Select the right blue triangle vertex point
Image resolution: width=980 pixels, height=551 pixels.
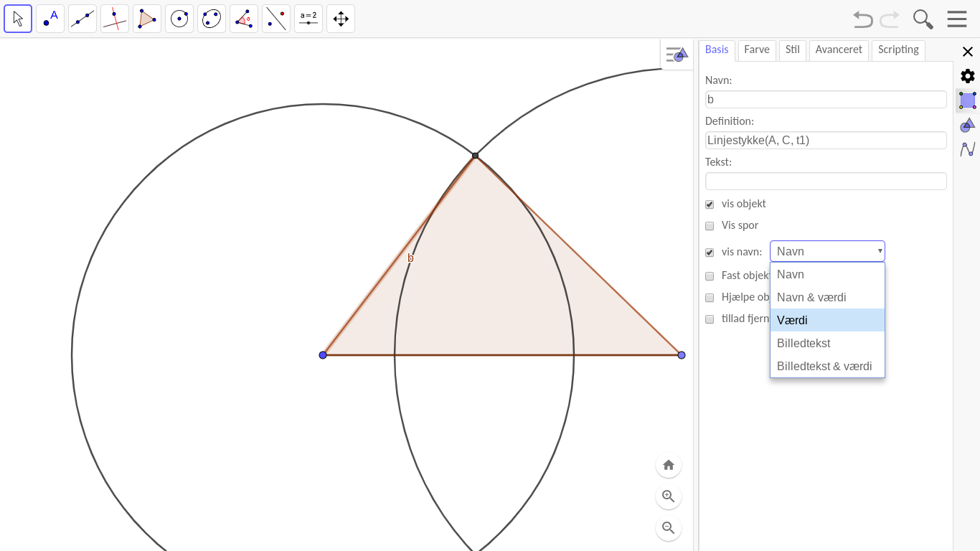682,355
